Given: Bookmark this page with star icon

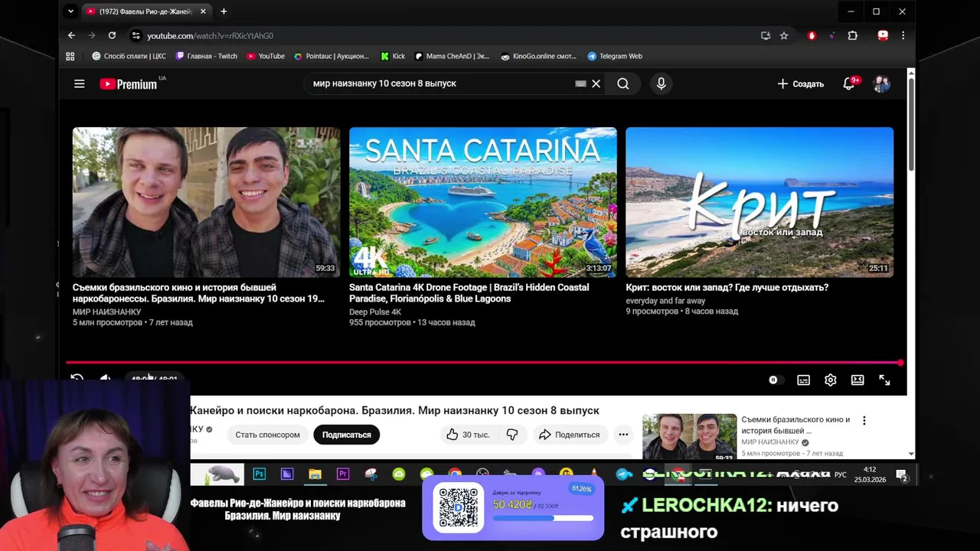Looking at the screenshot, I should click(x=784, y=35).
